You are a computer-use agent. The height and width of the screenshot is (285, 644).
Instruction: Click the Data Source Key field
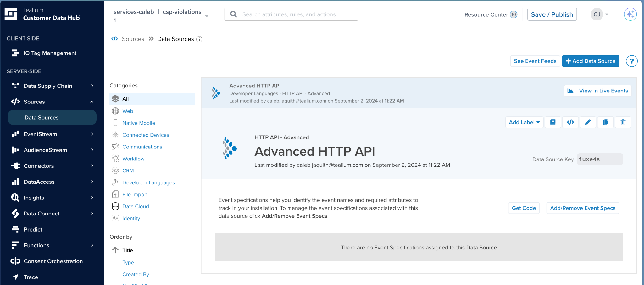click(600, 159)
